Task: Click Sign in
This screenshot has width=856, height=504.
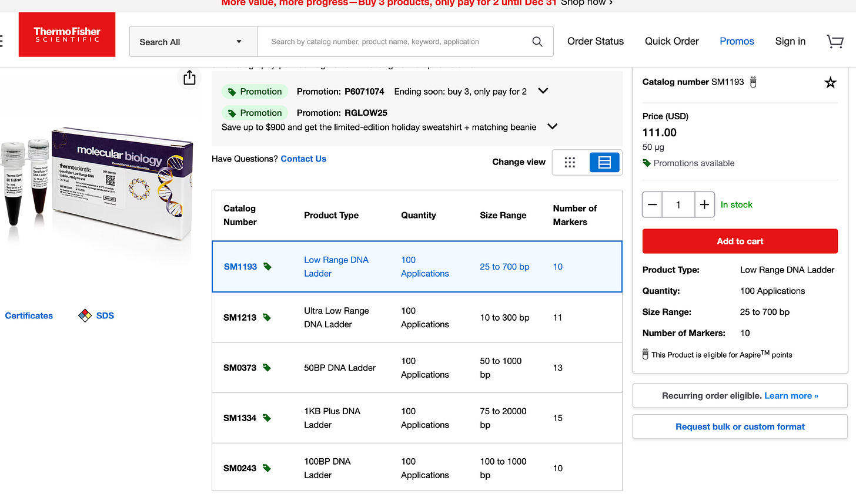Action: point(790,41)
